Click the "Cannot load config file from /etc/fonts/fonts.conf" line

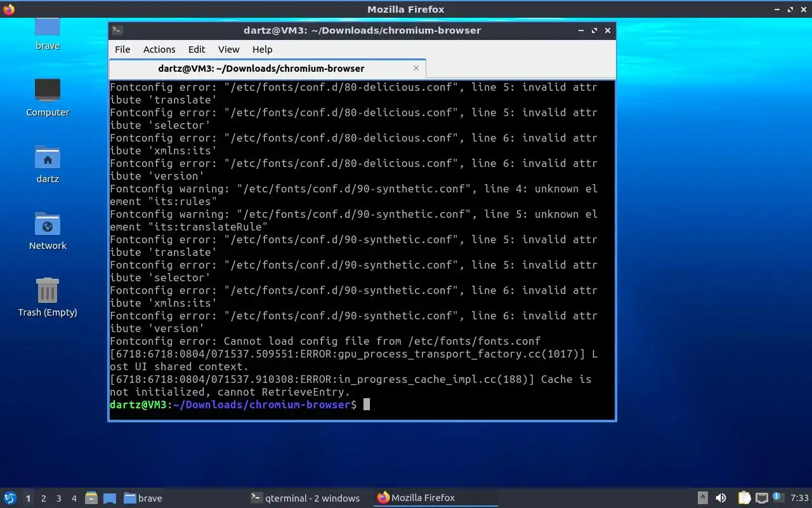[325, 341]
